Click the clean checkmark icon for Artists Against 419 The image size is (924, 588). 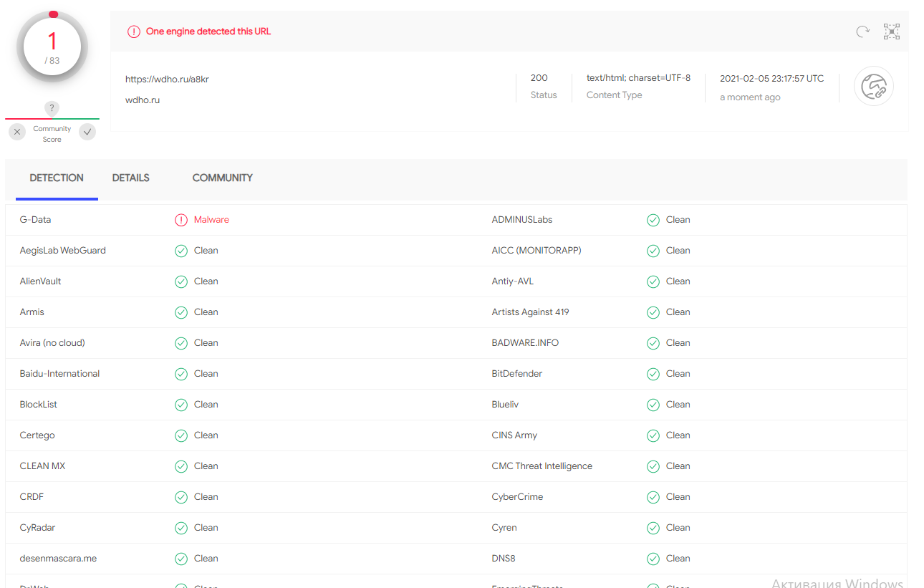pyautogui.click(x=653, y=312)
